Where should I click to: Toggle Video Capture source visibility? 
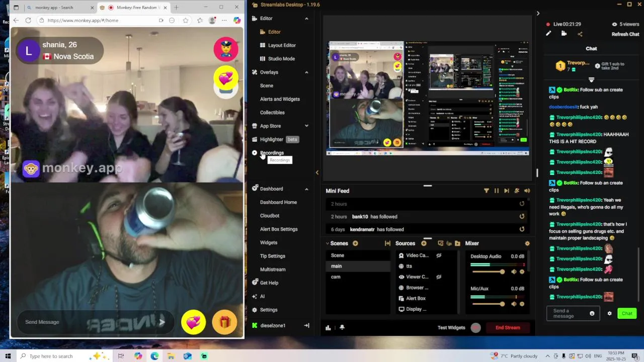pos(439,256)
